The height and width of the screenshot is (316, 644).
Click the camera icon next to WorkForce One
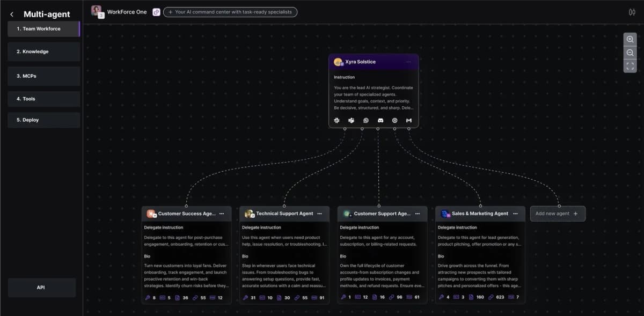tap(156, 11)
